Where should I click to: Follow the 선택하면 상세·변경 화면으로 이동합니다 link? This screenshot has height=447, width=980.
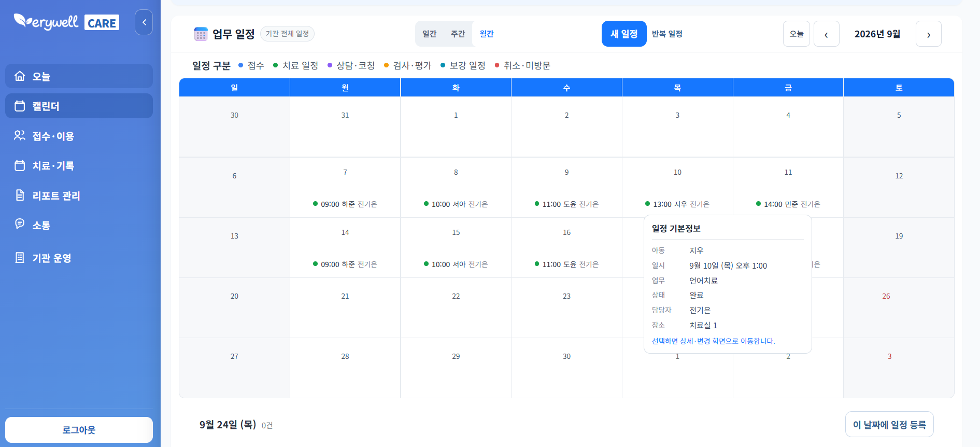click(713, 341)
